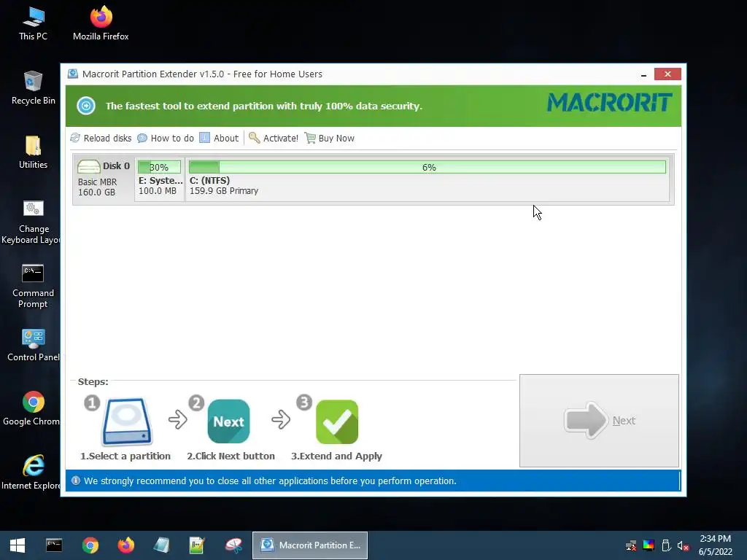Click the Disk 0 drive icon

[x=88, y=166]
